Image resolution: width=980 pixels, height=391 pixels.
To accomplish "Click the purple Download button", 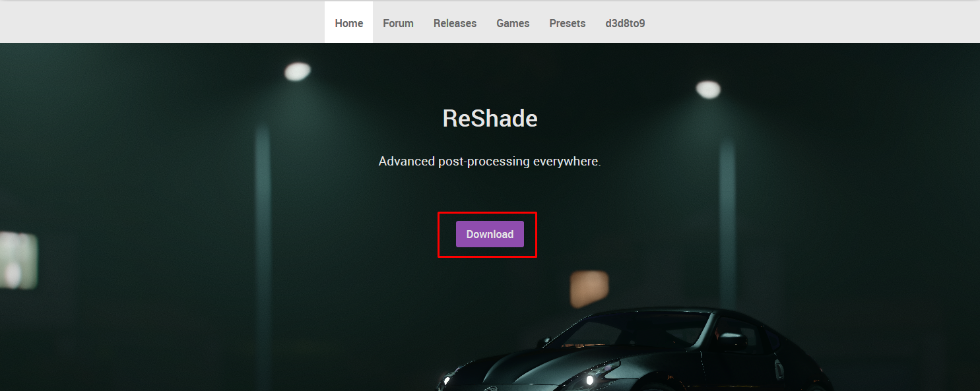I will pos(490,234).
